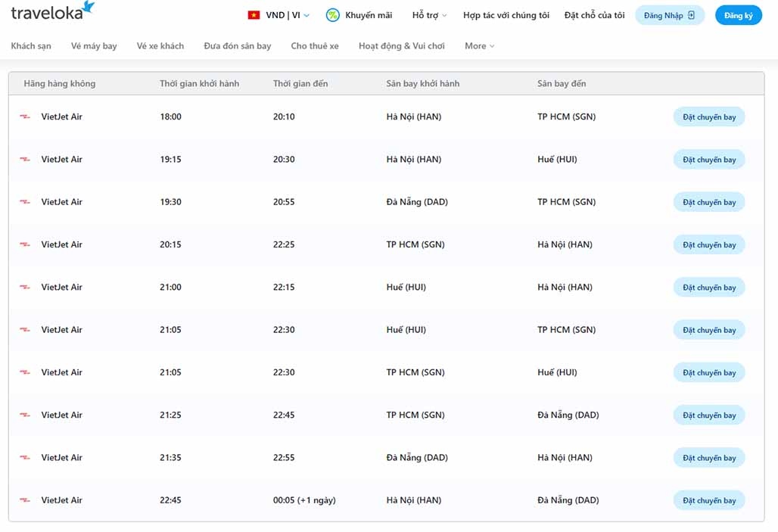Click the Đăng ký register button
The width and height of the screenshot is (778, 532).
(739, 15)
